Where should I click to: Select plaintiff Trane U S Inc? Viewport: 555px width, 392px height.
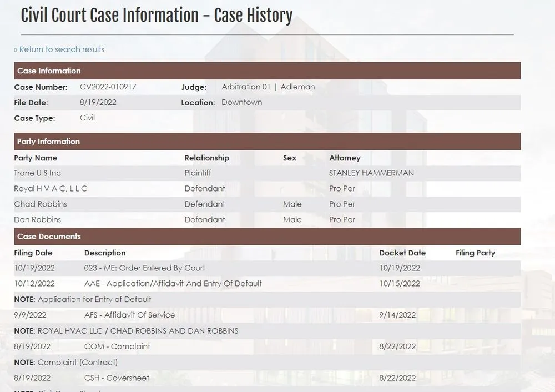[37, 173]
